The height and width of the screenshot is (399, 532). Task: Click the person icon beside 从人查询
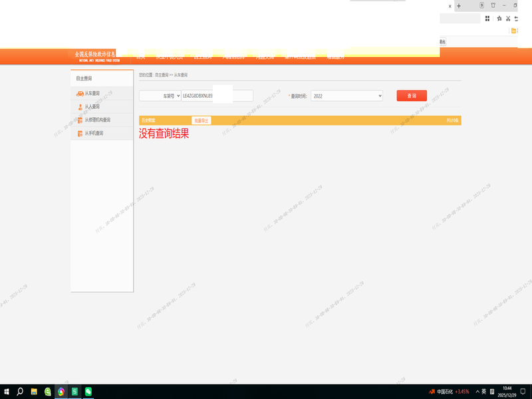tap(80, 106)
